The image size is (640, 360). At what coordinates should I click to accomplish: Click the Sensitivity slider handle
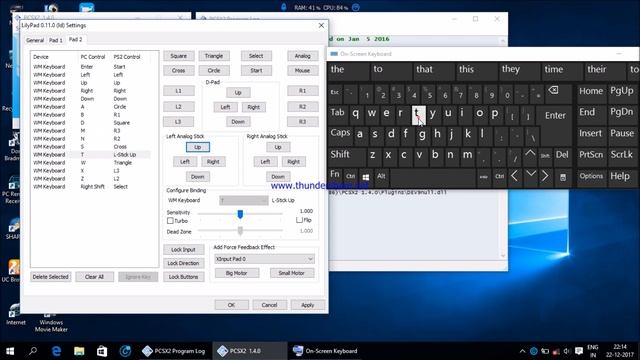click(x=240, y=214)
